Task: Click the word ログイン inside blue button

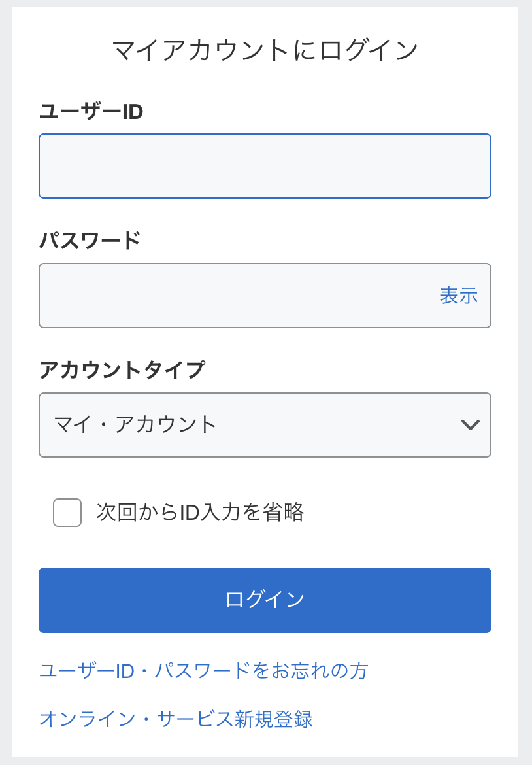Action: pyautogui.click(x=265, y=600)
